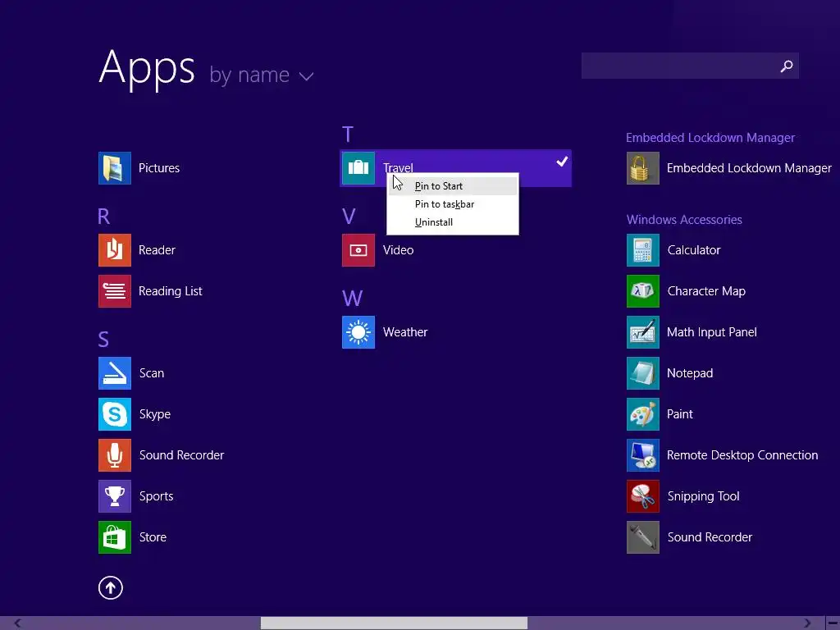Click the 'Video' app label
The height and width of the screenshot is (630, 840).
click(x=398, y=250)
